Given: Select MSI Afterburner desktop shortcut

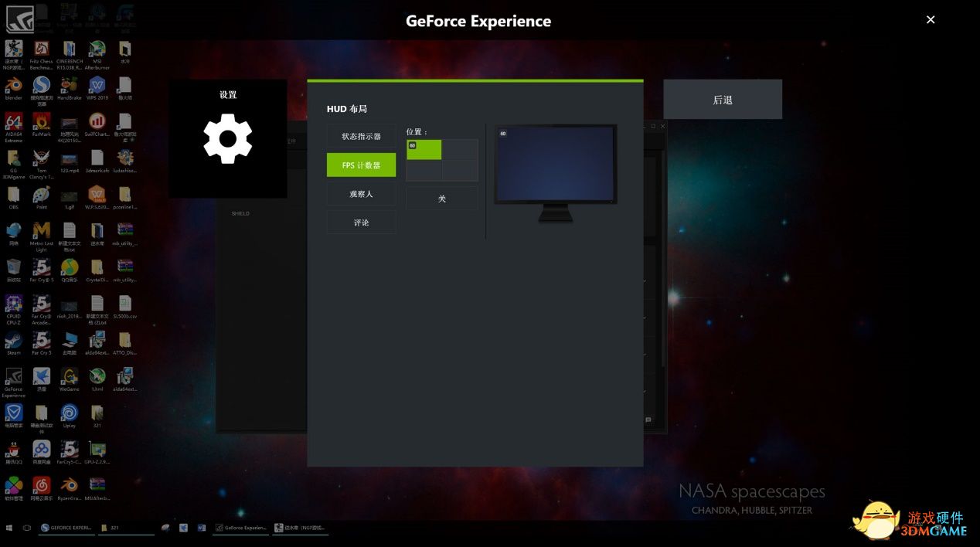Looking at the screenshot, I should click(x=97, y=55).
